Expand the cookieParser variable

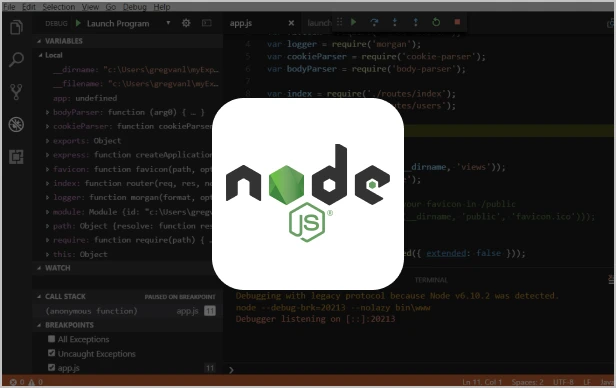47,126
